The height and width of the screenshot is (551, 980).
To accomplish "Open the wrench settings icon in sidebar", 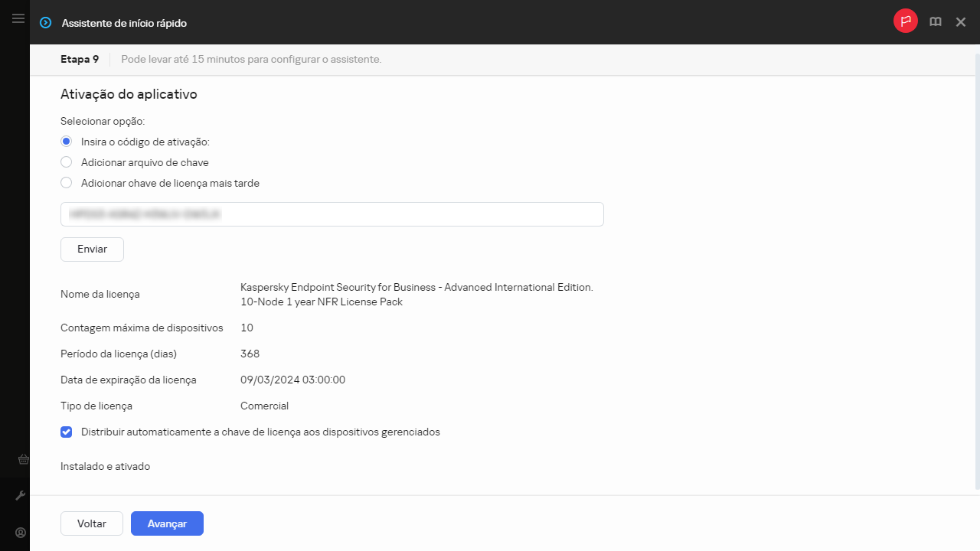I will pyautogui.click(x=21, y=496).
